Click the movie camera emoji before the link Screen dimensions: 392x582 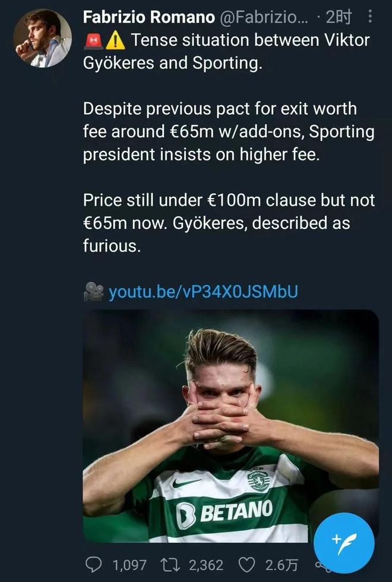tap(93, 292)
